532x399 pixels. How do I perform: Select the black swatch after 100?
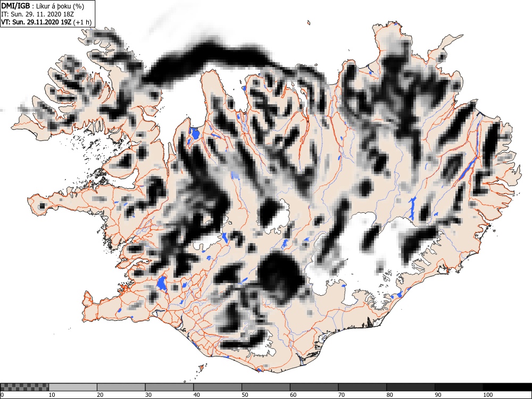click(x=507, y=387)
